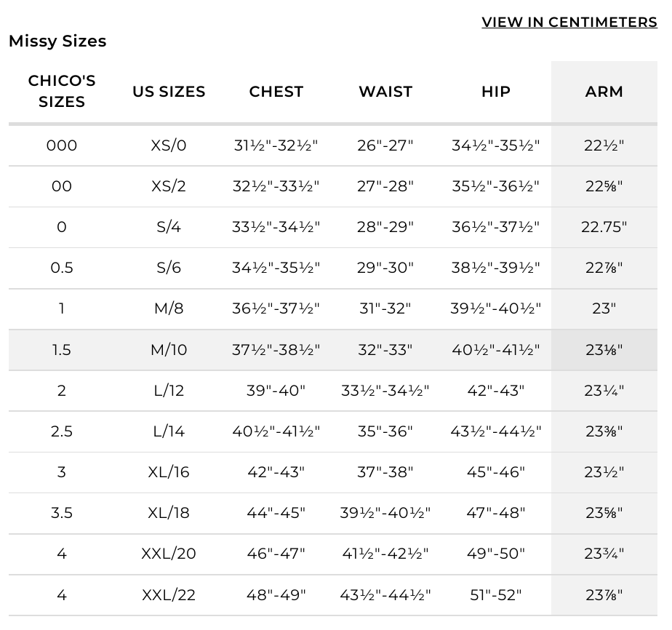Click the View in Centimeters link
This screenshot has width=672, height=630.
coord(569,22)
